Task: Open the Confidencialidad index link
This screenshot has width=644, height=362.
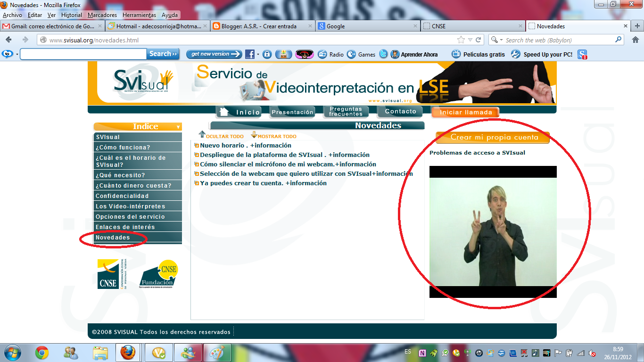Action: tap(138, 196)
